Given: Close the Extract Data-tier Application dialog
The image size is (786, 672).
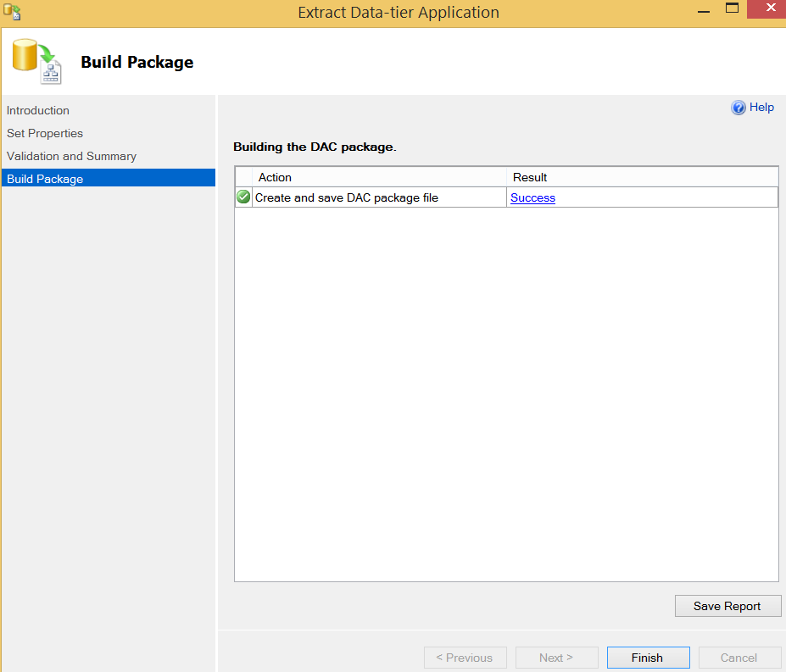Looking at the screenshot, I should 767,8.
